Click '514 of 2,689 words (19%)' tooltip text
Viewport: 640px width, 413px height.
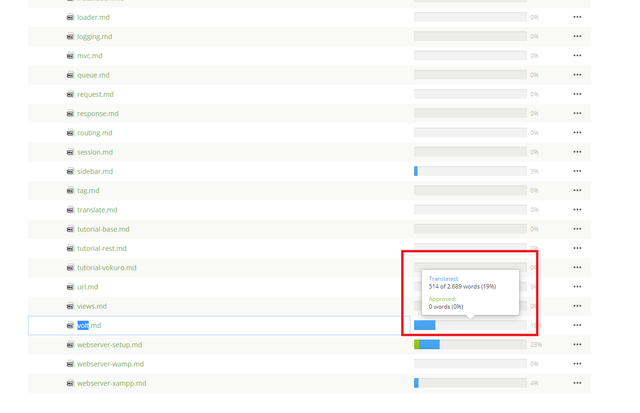462,286
